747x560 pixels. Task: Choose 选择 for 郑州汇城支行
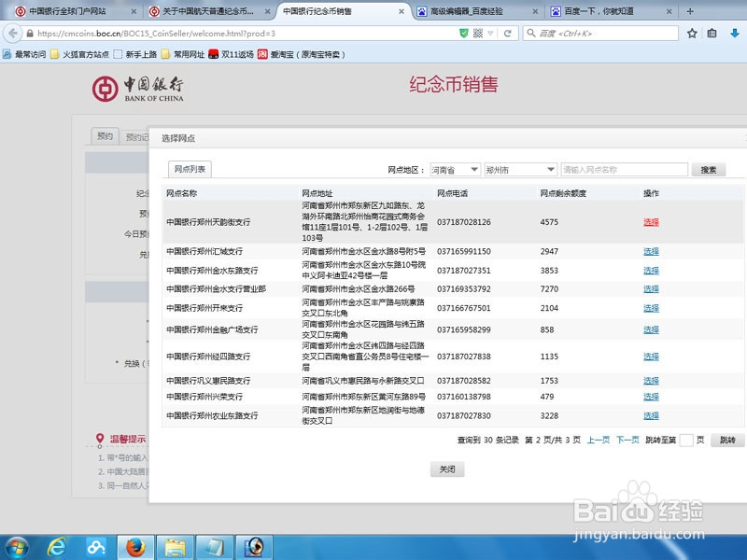tap(651, 251)
